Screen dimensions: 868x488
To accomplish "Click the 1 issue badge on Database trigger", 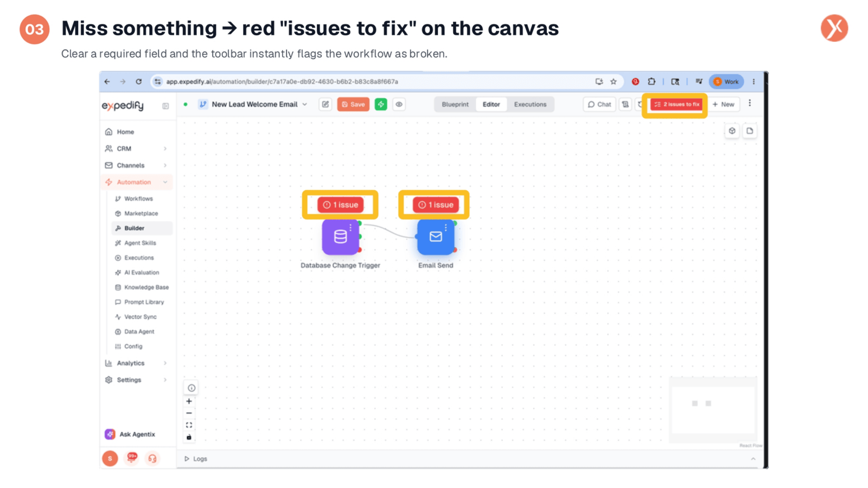I will (341, 205).
